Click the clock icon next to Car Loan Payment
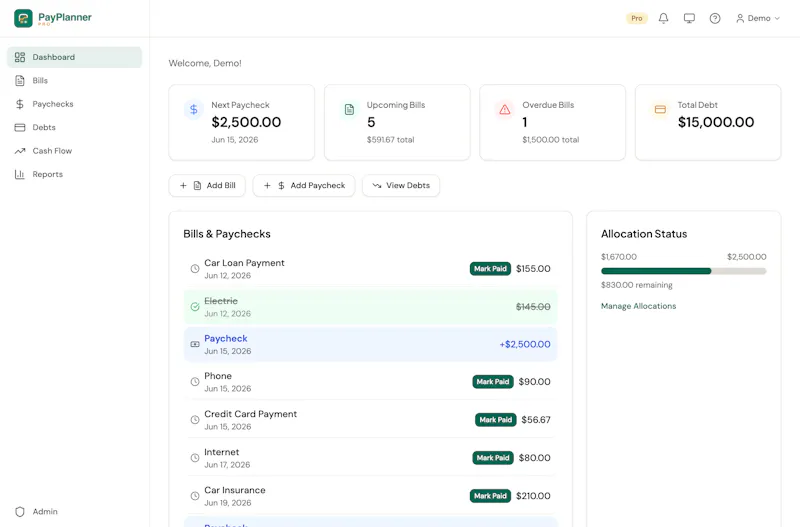Viewport: 800px width, 527px height. [x=195, y=269]
